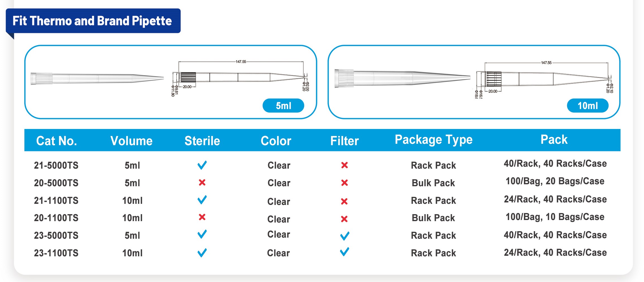Click the Sterile checkmark for 23-1100TS
644x282 pixels.
202,253
